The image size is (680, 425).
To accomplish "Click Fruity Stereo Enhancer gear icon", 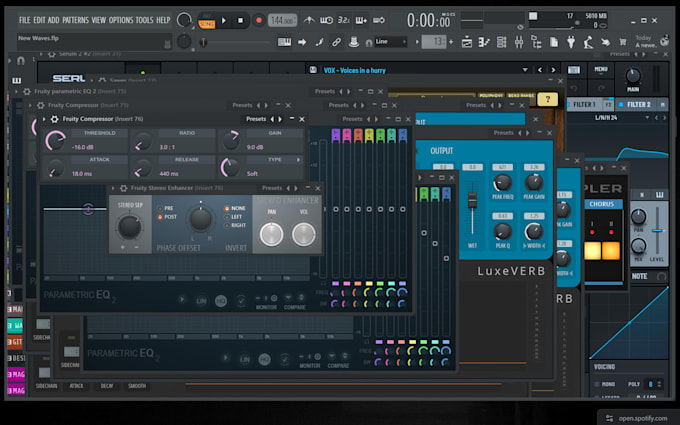I will (124, 188).
